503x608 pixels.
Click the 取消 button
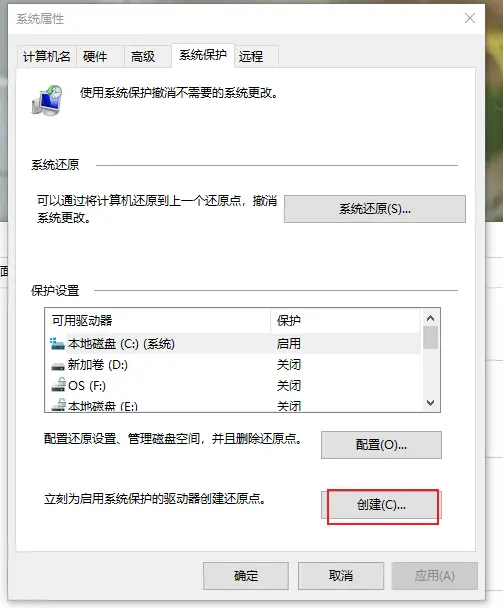point(341,576)
